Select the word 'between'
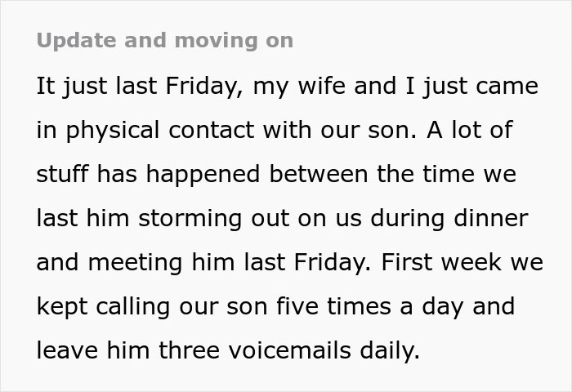 pyautogui.click(x=333, y=175)
